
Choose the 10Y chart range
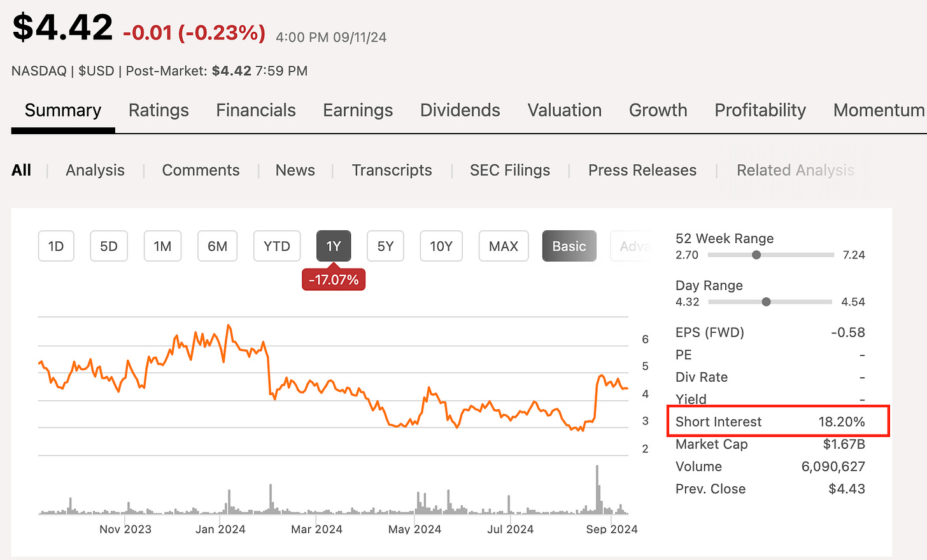tap(441, 246)
